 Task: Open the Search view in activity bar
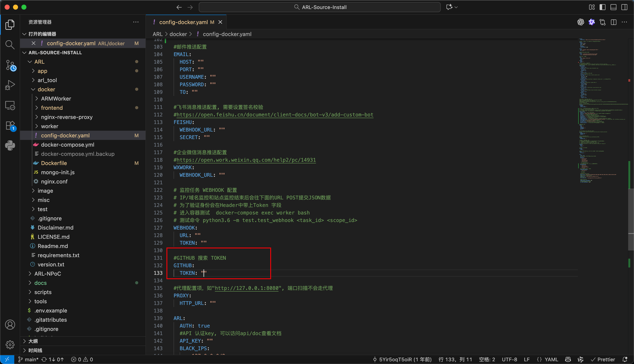(x=10, y=45)
